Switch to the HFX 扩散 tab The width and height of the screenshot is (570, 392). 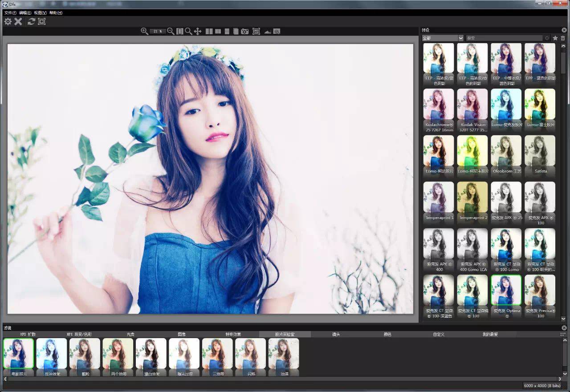[27, 334]
